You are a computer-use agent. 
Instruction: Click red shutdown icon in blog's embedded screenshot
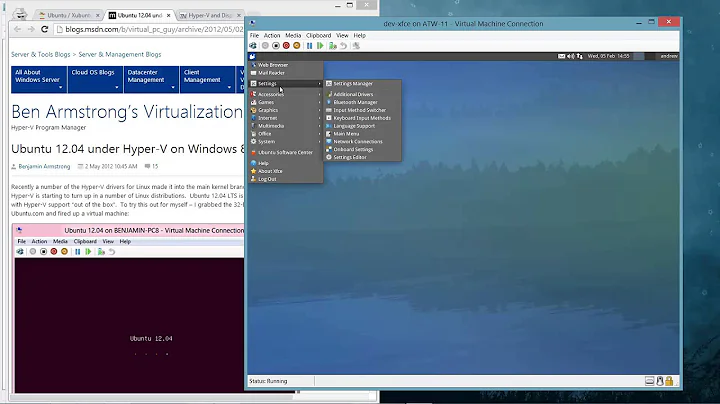tap(54, 252)
